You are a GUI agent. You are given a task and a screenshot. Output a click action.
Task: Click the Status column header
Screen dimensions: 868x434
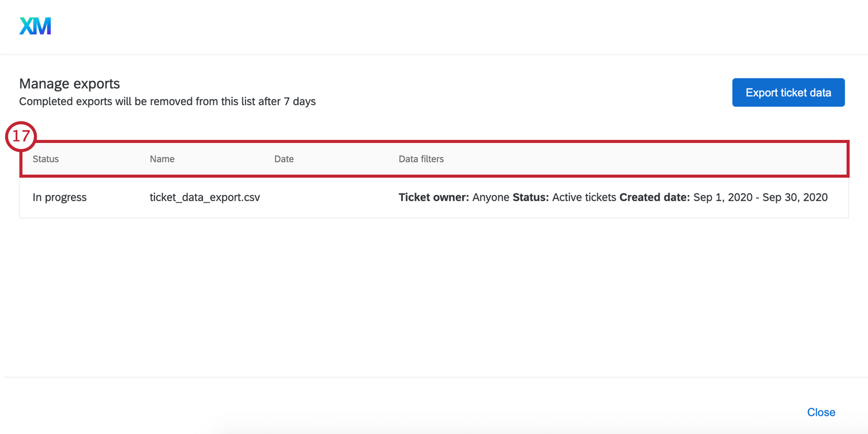[x=46, y=159]
